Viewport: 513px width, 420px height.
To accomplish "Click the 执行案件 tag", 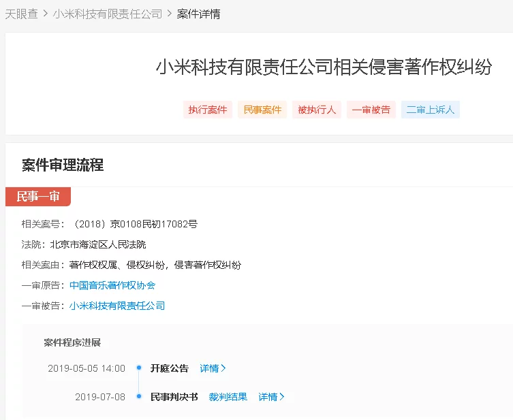I will point(208,110).
